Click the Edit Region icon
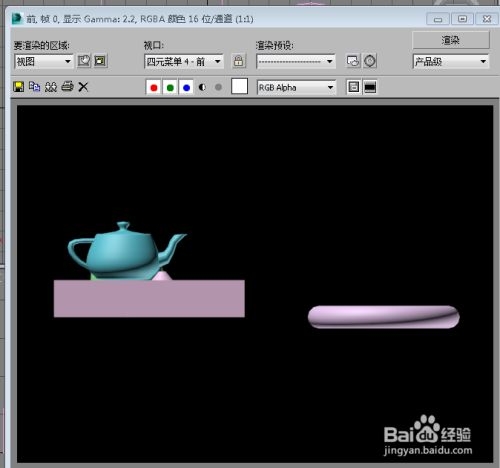 [84, 61]
